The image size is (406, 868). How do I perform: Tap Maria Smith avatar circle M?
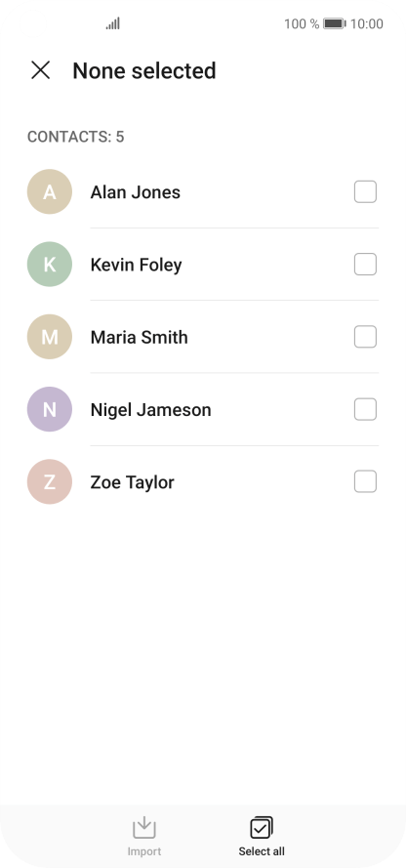50,337
